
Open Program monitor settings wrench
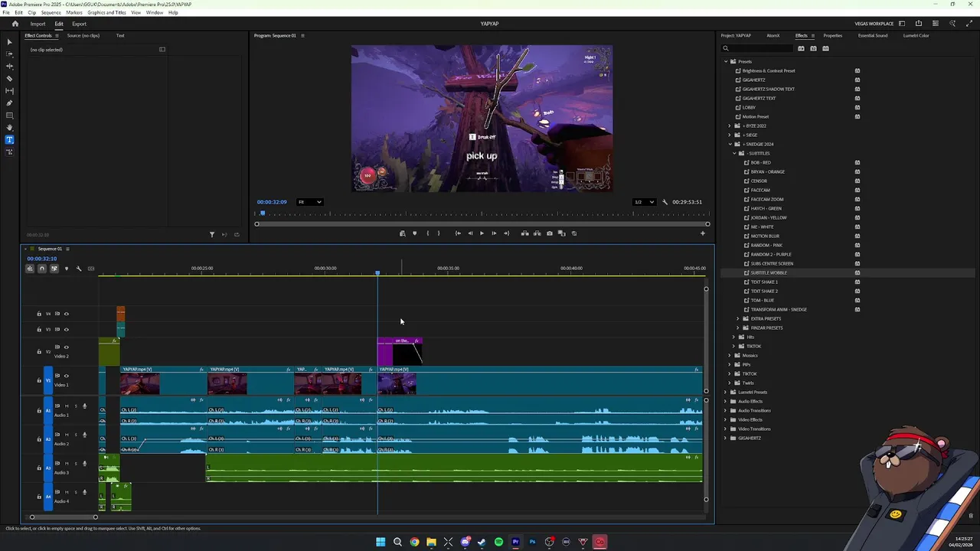[665, 202]
